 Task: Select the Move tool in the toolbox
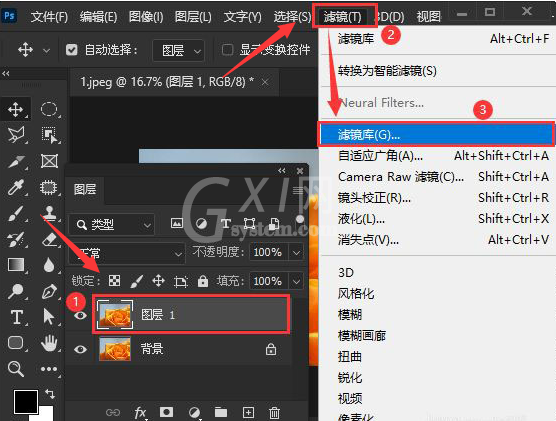click(16, 110)
